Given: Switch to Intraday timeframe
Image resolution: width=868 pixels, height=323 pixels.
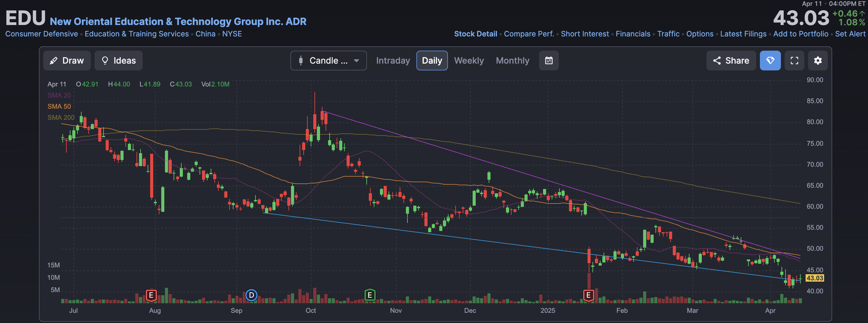Looking at the screenshot, I should point(393,61).
